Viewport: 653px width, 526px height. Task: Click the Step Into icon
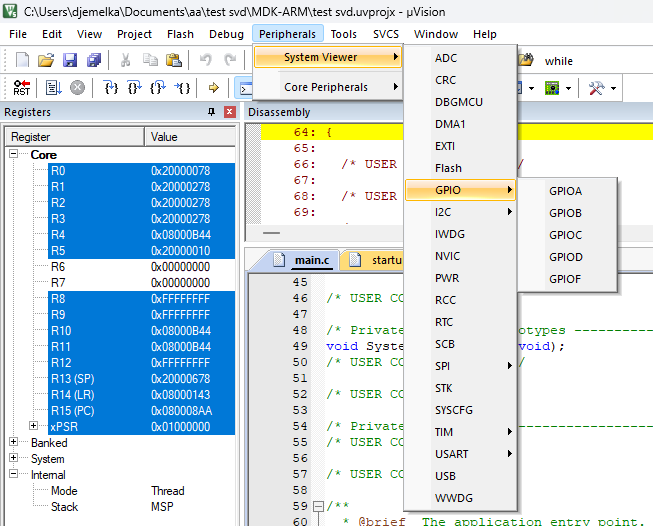(111, 88)
